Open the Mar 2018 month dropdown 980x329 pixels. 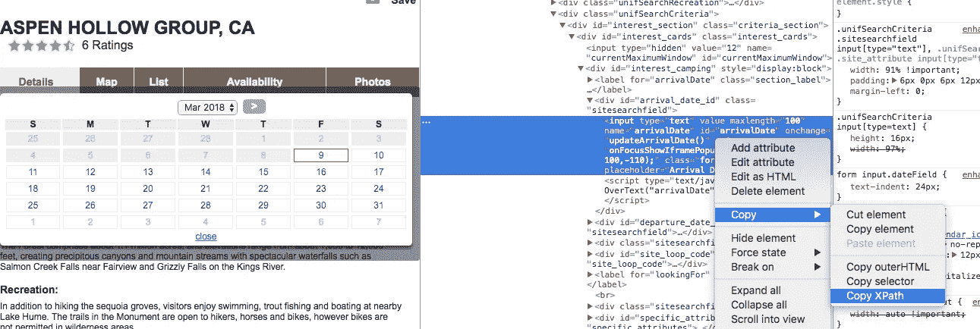(x=208, y=108)
